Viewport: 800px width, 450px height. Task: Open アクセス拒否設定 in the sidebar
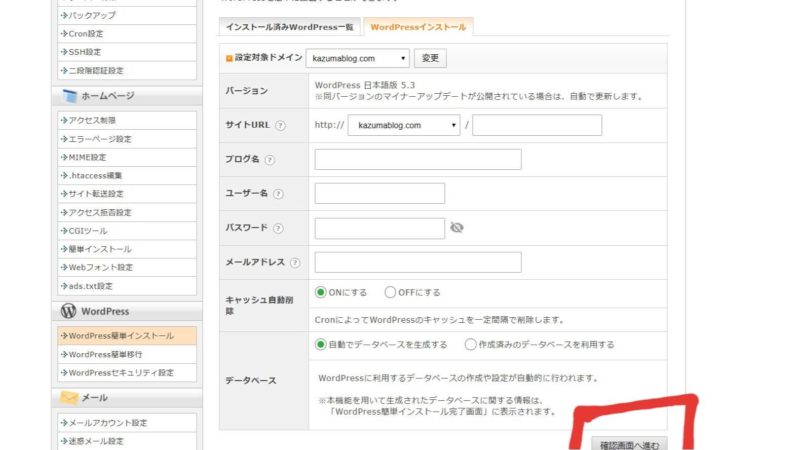pos(127,212)
